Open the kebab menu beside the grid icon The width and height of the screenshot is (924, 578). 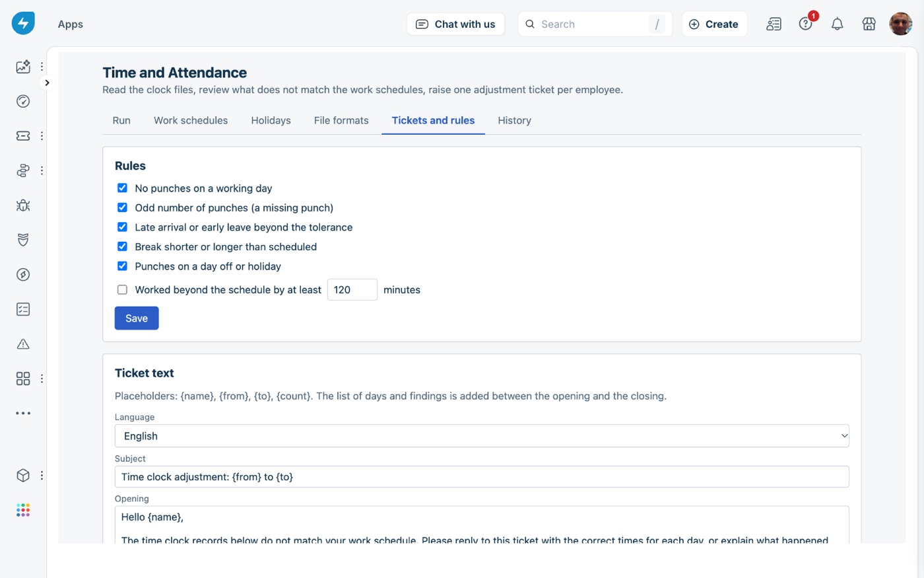coord(42,379)
